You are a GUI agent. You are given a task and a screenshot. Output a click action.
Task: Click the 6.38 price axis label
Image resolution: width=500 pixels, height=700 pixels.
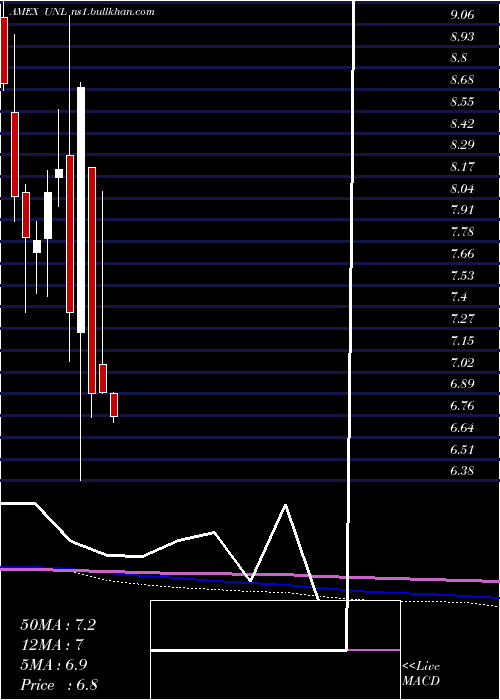[x=462, y=471]
